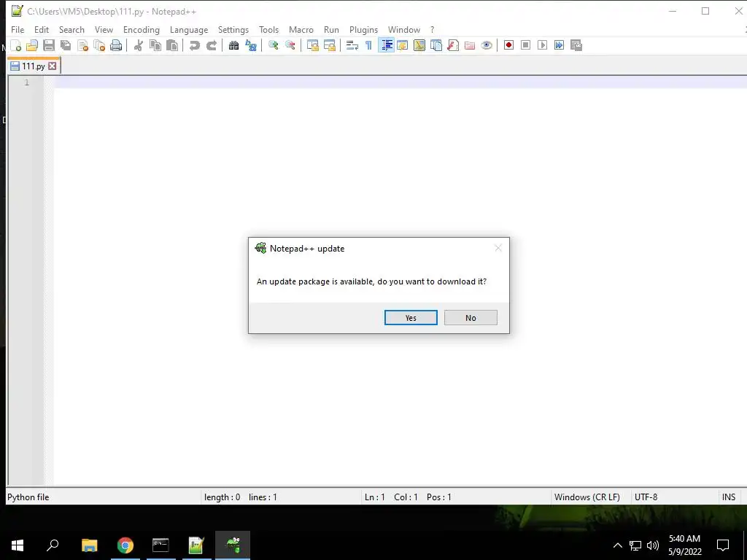This screenshot has height=560, width=747.
Task: Select the 111.py document tab
Action: (x=34, y=66)
